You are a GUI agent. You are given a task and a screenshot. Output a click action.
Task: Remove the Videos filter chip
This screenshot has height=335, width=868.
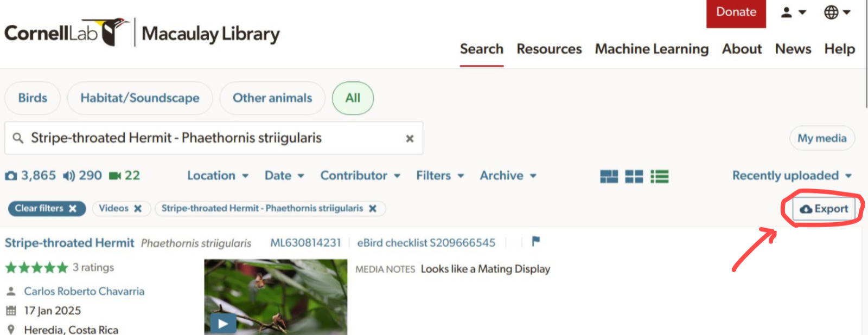[x=138, y=208]
